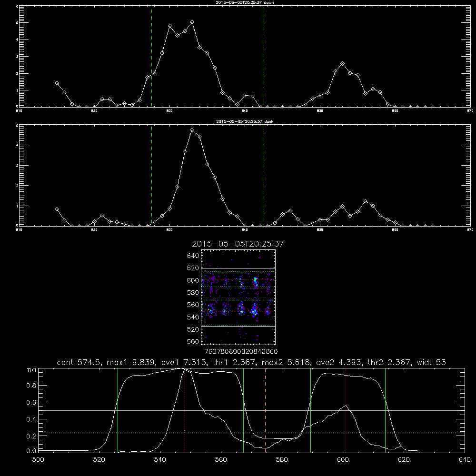This screenshot has width=476, height=476.
Task: Click the green vertical line near 590 in bottom plot
Action: click(x=310, y=410)
